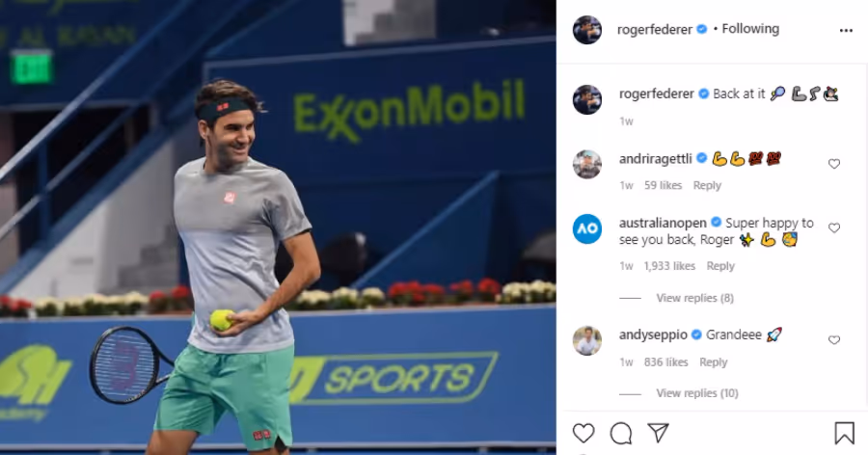Like andriragettli's comment with its heart

[x=834, y=164]
